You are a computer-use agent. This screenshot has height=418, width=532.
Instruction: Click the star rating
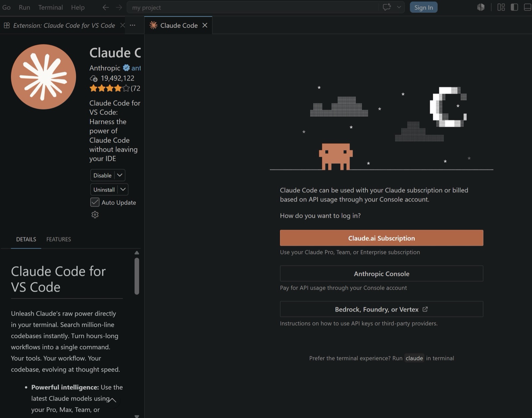coord(110,88)
